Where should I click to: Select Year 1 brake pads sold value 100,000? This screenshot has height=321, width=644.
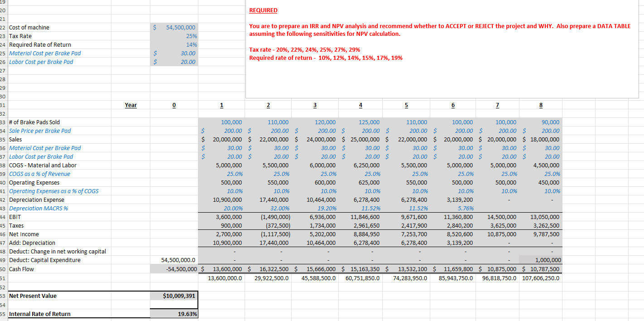pos(221,122)
